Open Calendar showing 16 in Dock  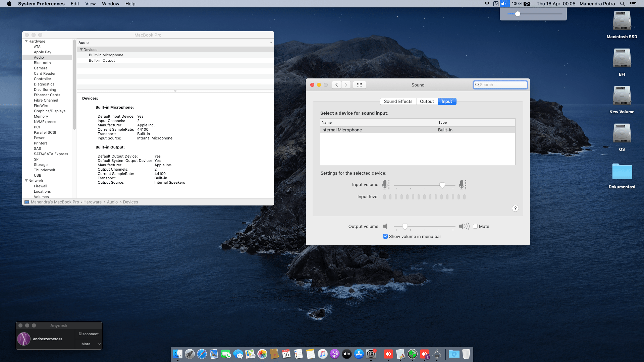pos(286,354)
